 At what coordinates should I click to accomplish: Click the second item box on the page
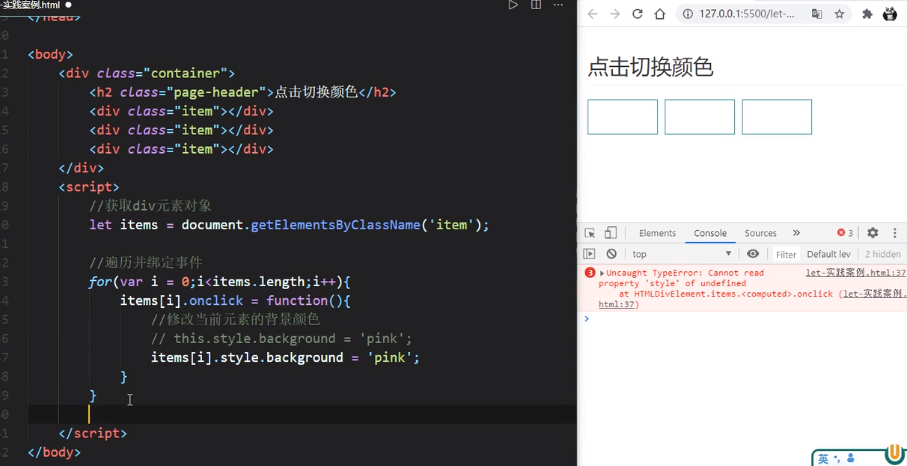click(x=699, y=117)
